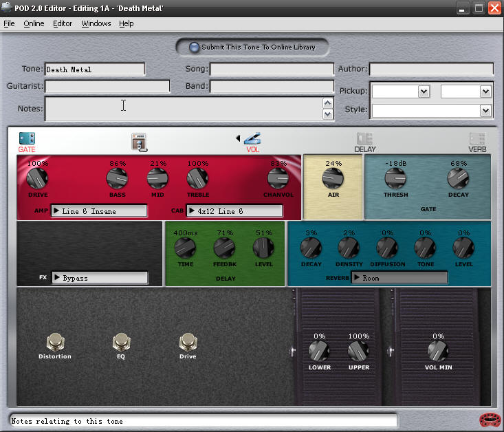Click the Guitarist input field
The height and width of the screenshot is (432, 504).
107,86
